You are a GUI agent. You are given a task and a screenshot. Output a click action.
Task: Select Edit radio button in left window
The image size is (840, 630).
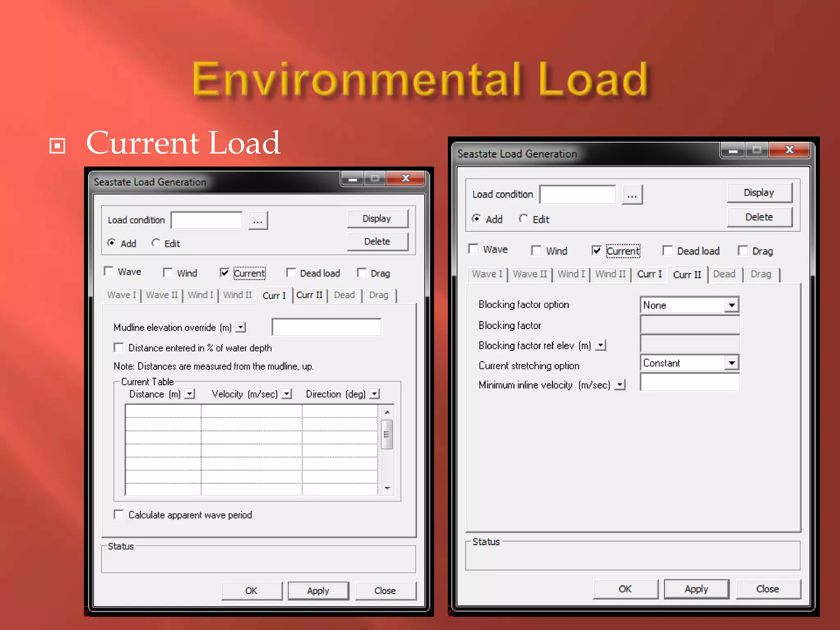[x=155, y=243]
